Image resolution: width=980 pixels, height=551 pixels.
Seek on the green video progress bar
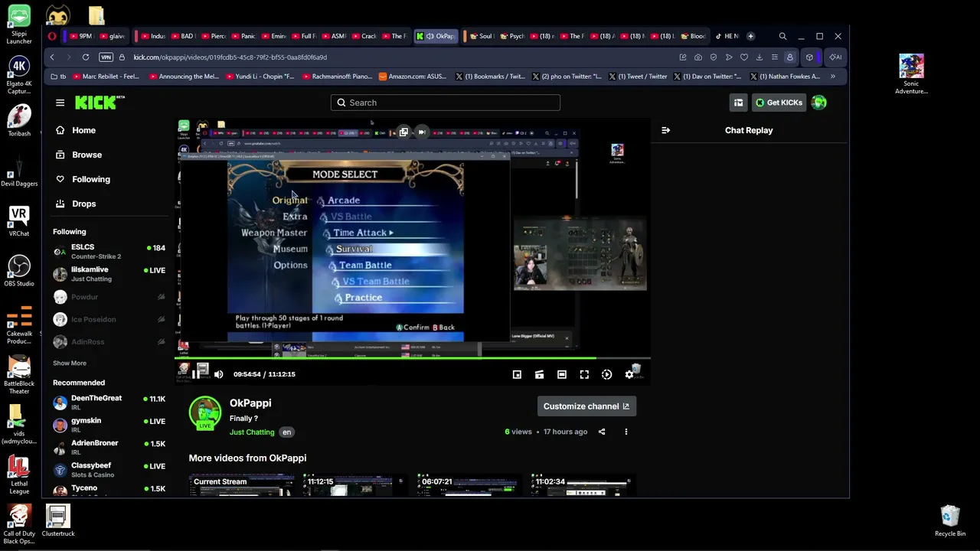[413, 357]
